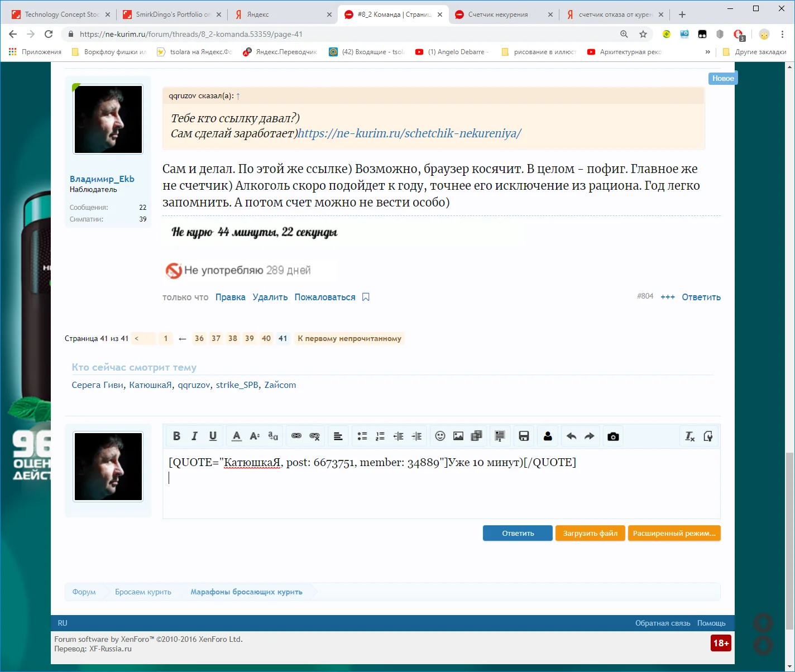Toggle BB code editor mode
Image resolution: width=795 pixels, height=672 pixels.
pos(708,436)
